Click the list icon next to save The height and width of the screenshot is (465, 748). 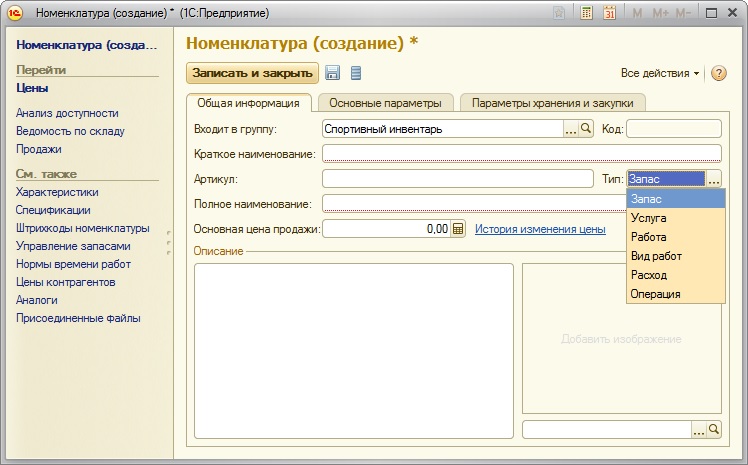pos(356,73)
